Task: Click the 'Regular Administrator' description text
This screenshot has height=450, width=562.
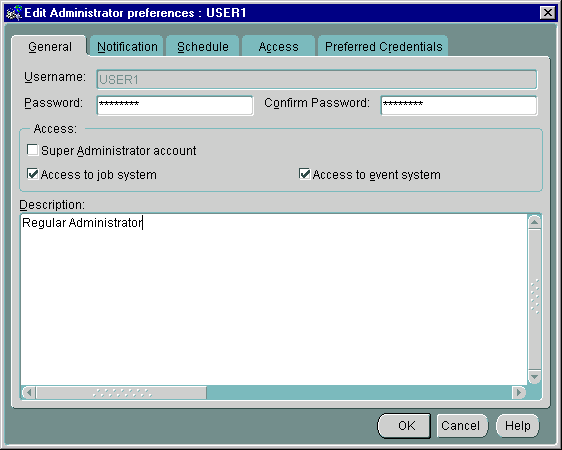Action: pos(82,222)
